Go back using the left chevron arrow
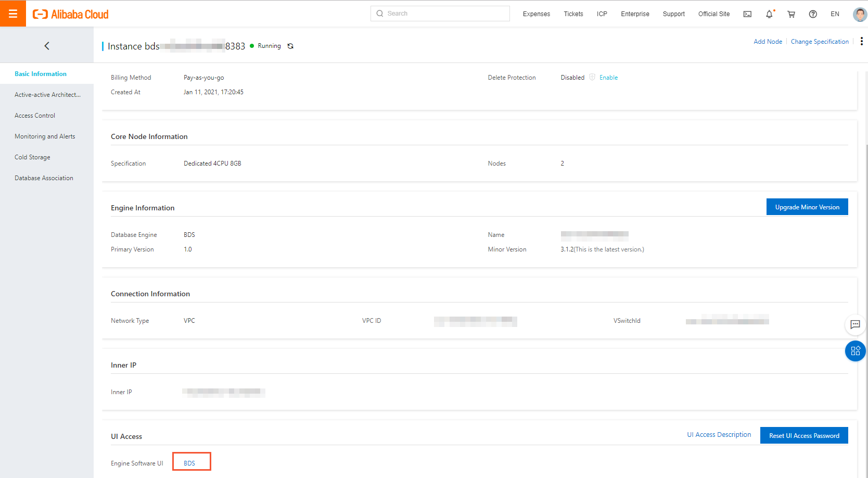 pyautogui.click(x=47, y=46)
